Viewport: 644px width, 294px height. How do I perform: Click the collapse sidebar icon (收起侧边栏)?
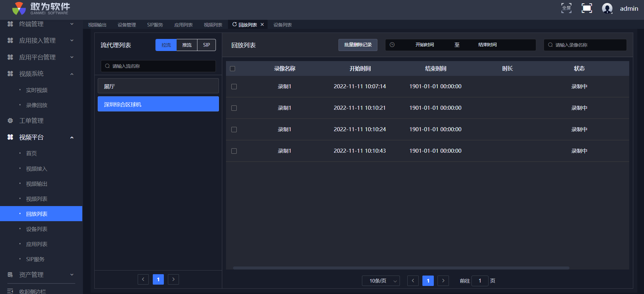[10, 291]
